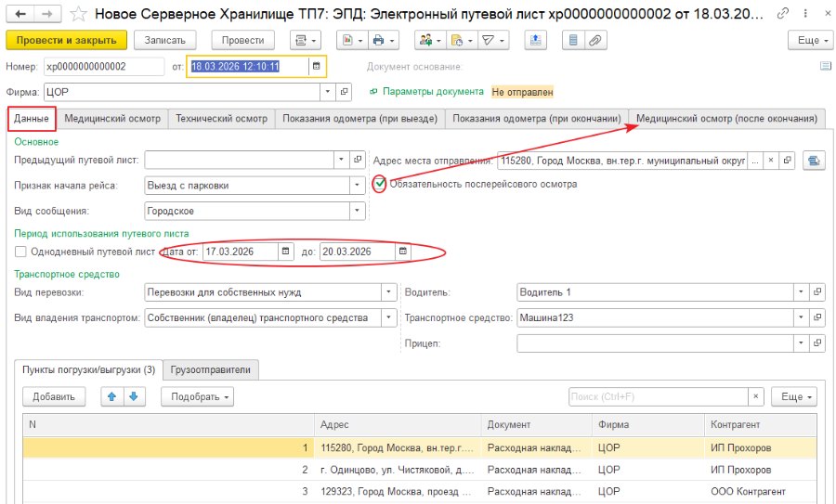836x504 pixels.
Task: Go back with the left arrow button
Action: (x=20, y=14)
